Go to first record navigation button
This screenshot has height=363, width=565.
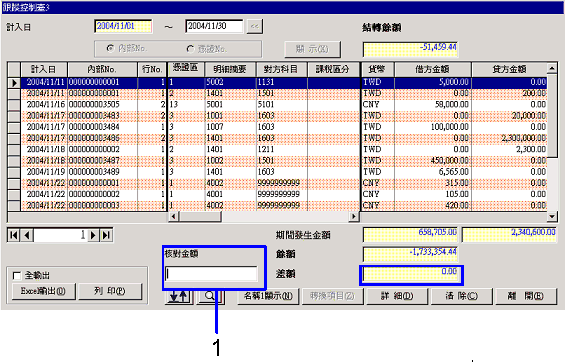click(14, 235)
